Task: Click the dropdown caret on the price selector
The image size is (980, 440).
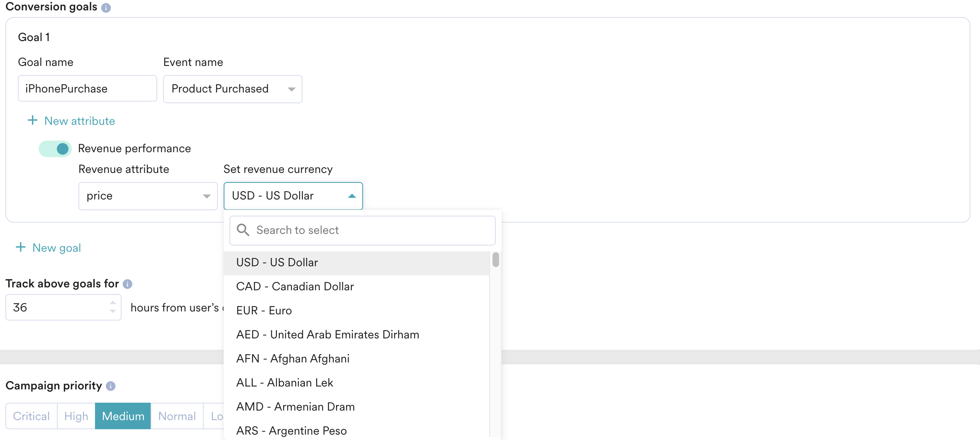Action: (206, 196)
